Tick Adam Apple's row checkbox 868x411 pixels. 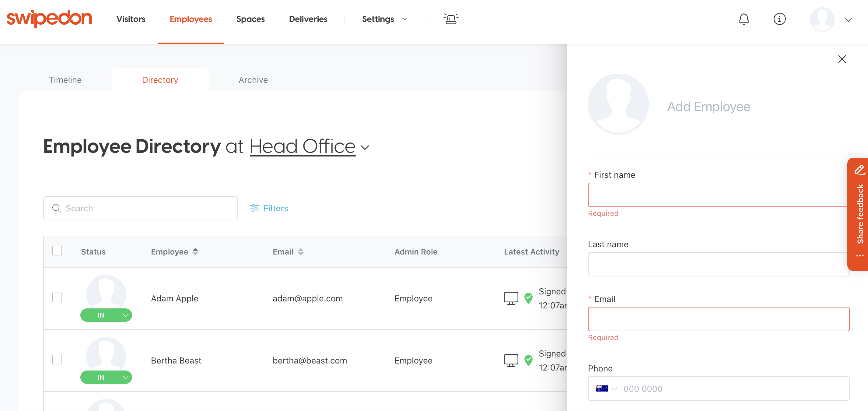pos(57,297)
